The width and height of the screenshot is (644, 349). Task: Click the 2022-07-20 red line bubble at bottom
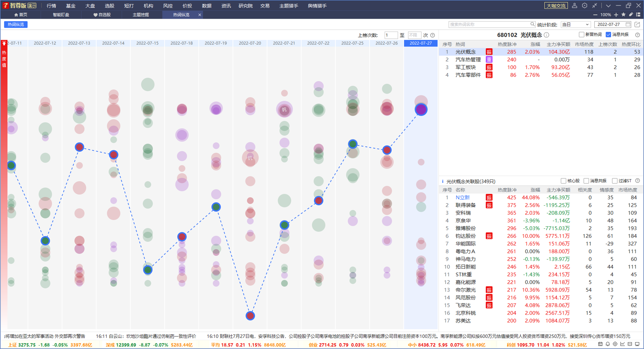250,316
